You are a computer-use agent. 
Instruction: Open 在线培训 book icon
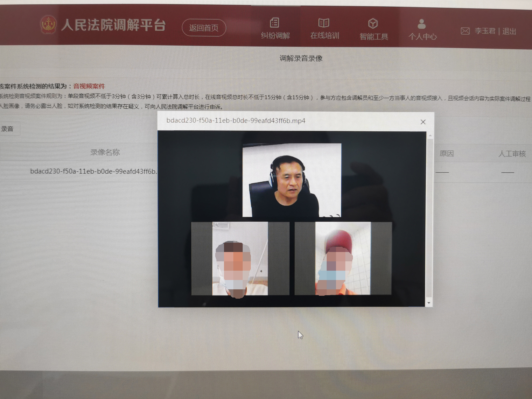(x=324, y=23)
